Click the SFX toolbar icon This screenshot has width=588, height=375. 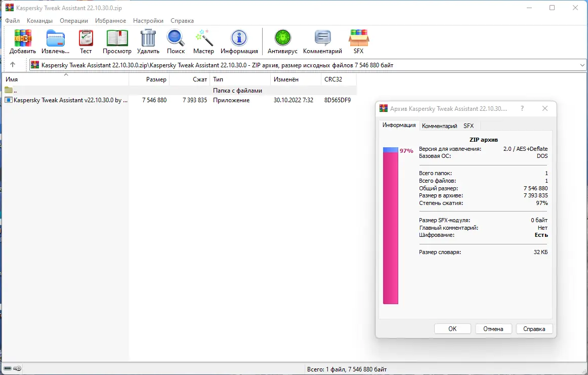[358, 38]
